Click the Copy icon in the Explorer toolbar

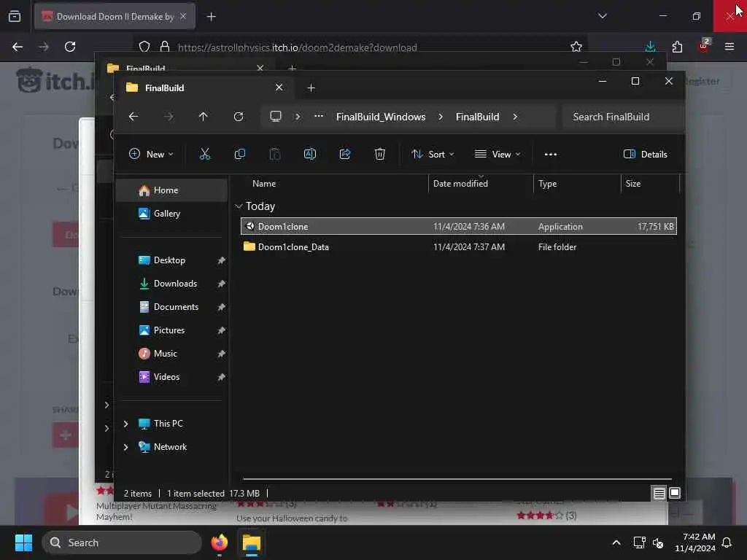tap(239, 155)
